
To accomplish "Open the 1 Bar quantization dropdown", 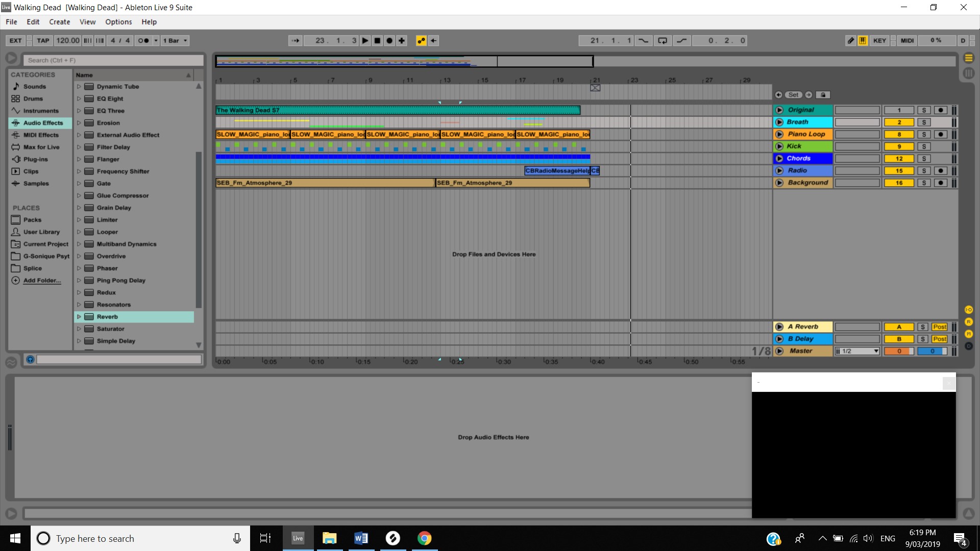I will tap(175, 41).
